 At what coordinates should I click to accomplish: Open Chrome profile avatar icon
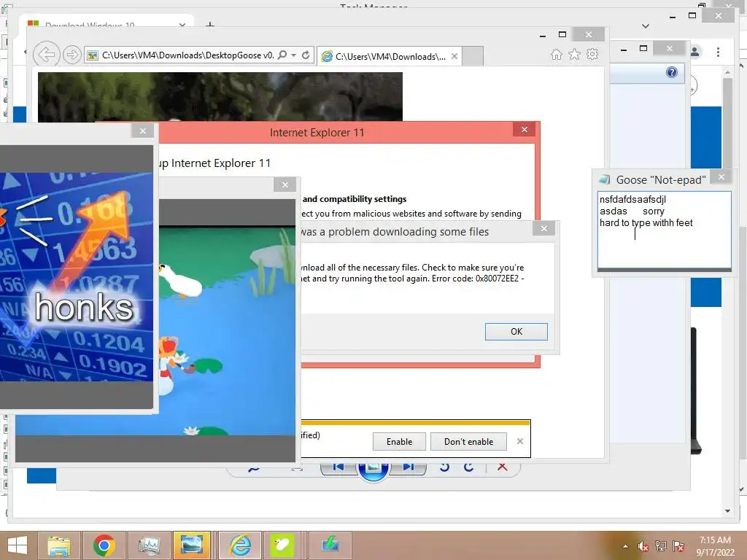click(x=694, y=52)
